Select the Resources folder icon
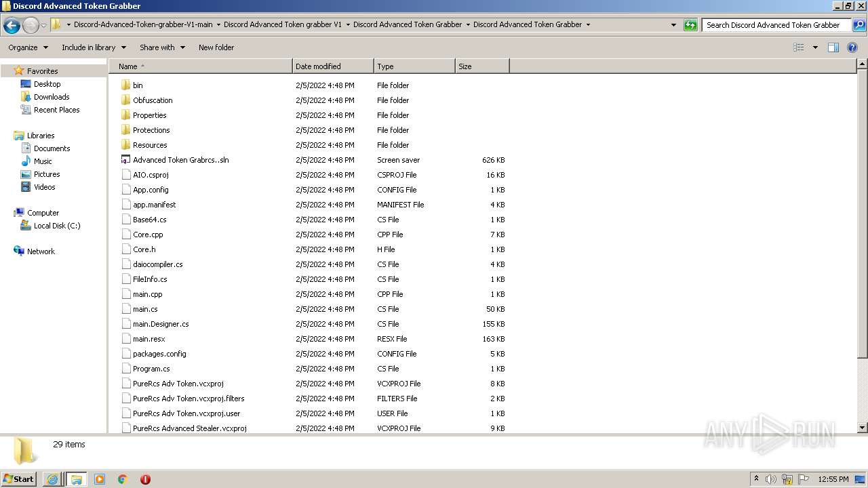868x488 pixels. [x=125, y=145]
